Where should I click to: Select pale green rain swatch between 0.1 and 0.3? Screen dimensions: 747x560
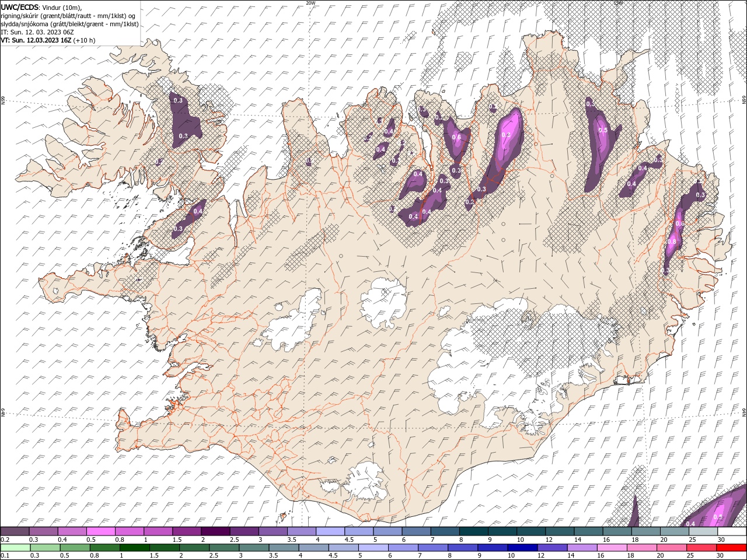click(x=15, y=548)
